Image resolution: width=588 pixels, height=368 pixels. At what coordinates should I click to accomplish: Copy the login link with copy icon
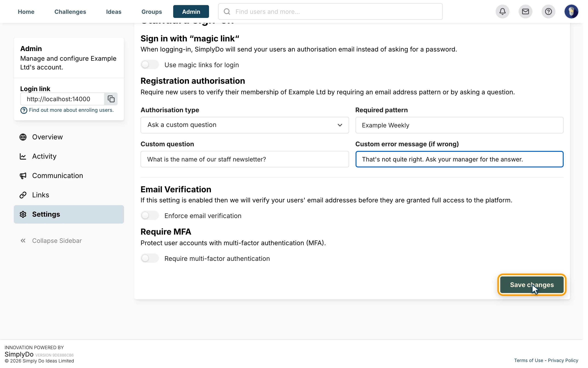point(111,99)
